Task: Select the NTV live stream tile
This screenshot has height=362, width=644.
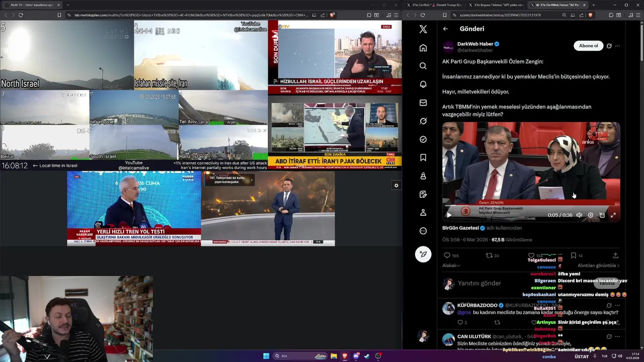Action: click(335, 57)
